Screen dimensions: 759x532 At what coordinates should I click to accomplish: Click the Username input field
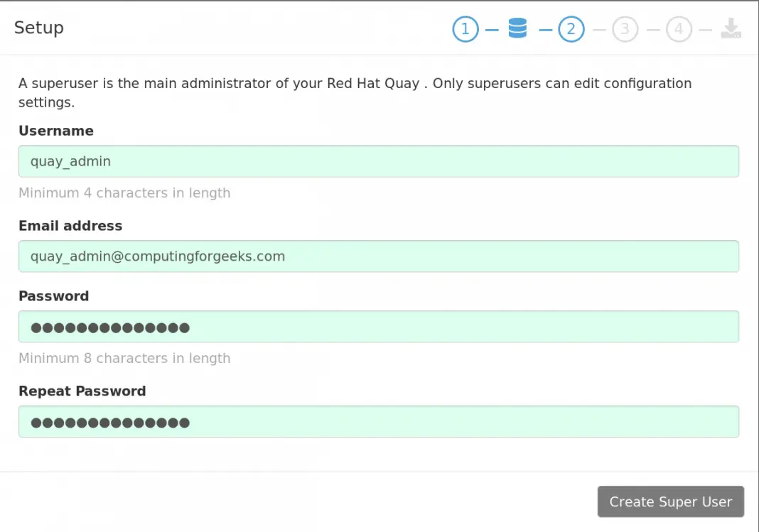click(379, 161)
